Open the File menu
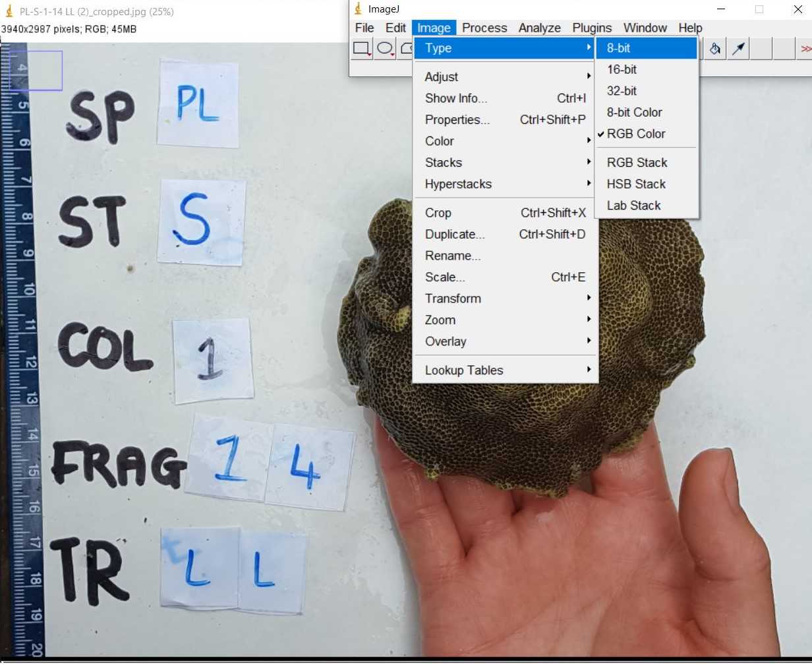 point(364,28)
